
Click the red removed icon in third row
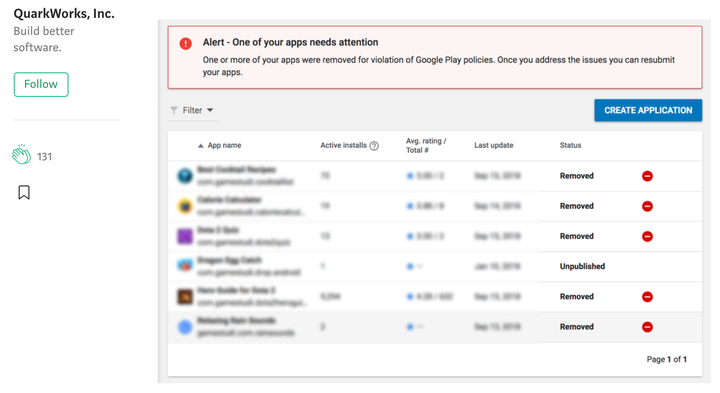(x=647, y=236)
